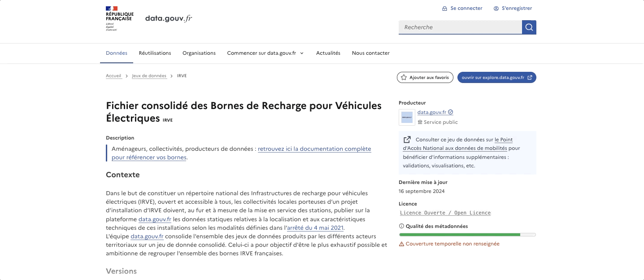The height and width of the screenshot is (280, 644).
Task: Click Couverture temporelle non renseignée warning text
Action: tap(453, 244)
